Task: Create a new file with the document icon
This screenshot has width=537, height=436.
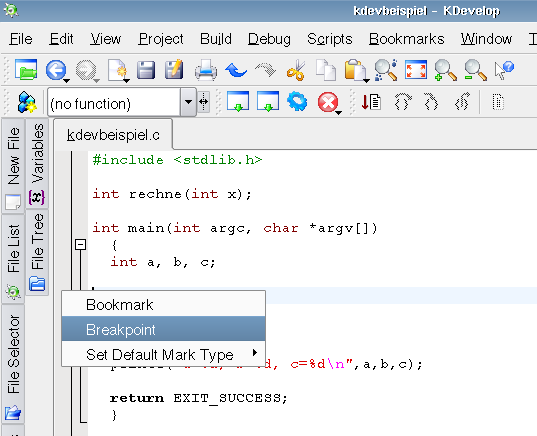Action: (x=116, y=70)
